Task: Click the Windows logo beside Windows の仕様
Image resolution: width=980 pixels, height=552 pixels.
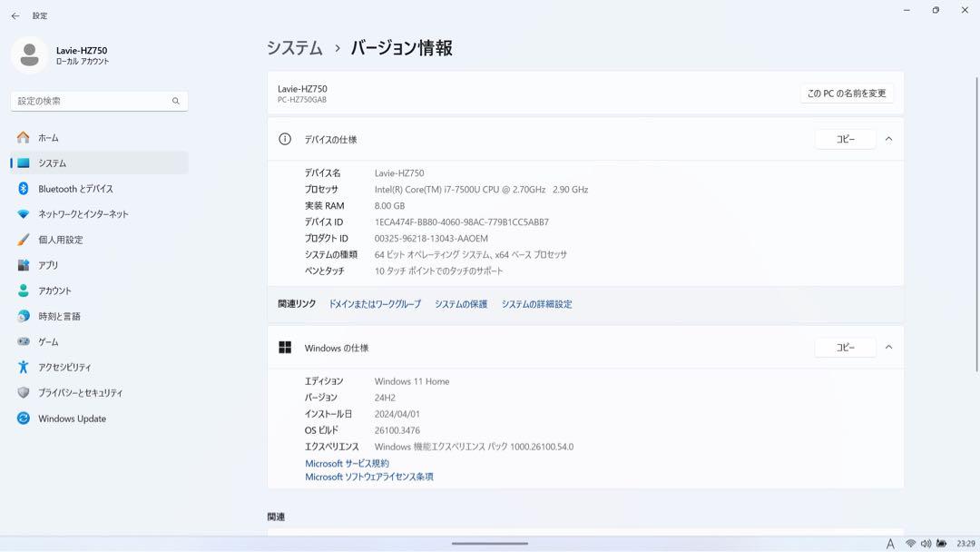Action: pyautogui.click(x=285, y=348)
